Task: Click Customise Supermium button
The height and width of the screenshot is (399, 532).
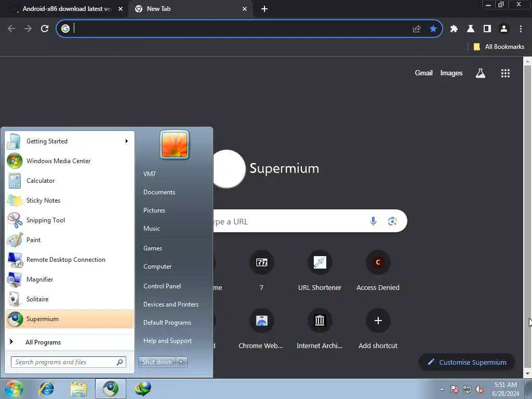Action: (467, 362)
